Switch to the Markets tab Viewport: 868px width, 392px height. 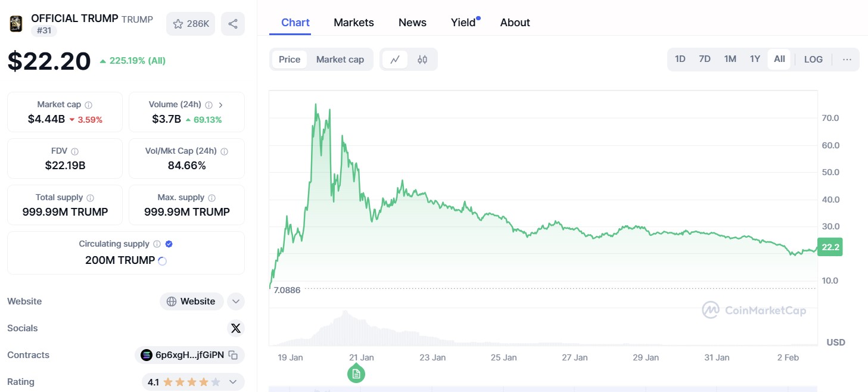click(x=353, y=22)
